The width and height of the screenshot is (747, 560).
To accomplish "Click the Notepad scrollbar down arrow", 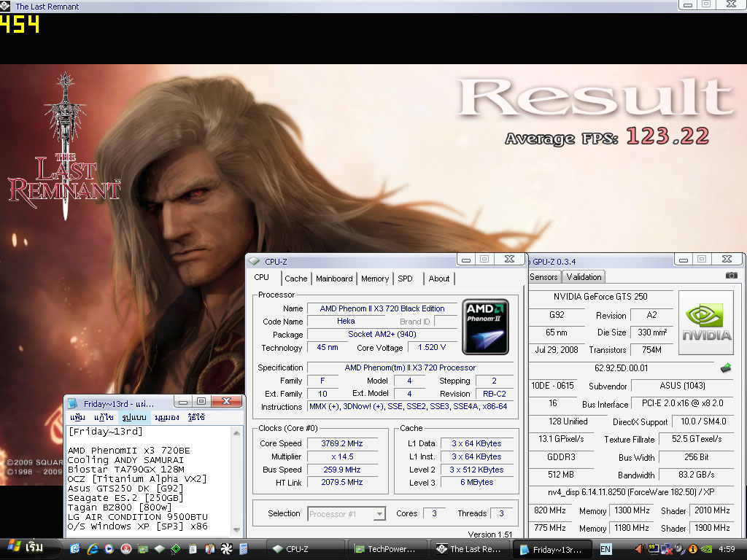I will point(237,530).
